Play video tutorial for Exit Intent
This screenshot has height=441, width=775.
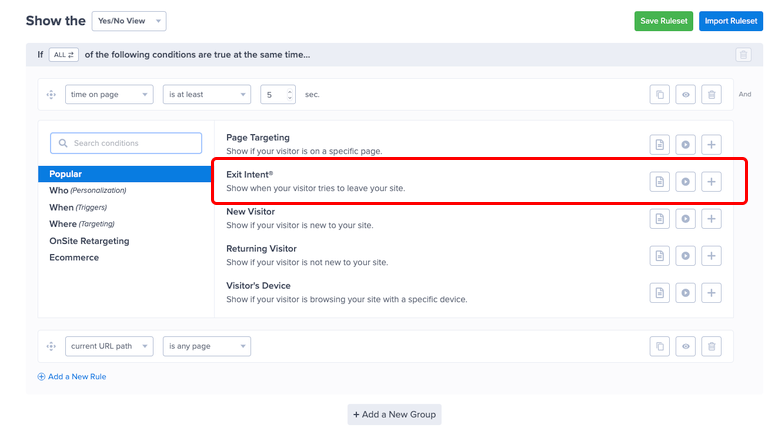tap(686, 181)
